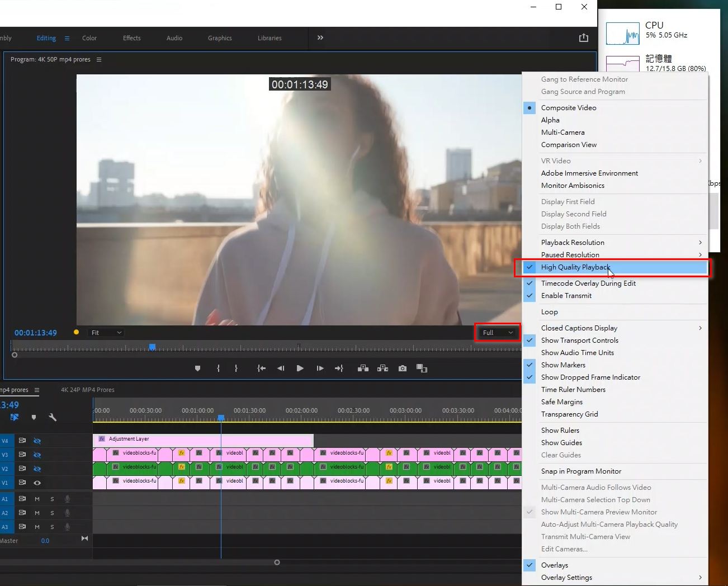Toggle sync lock on track V4
Image resolution: width=728 pixels, height=586 pixels.
(x=22, y=441)
